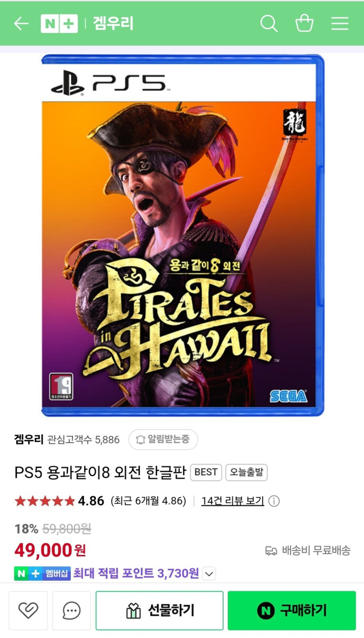Tap the green 구매하기 buy button
The height and width of the screenshot is (638, 364).
[292, 611]
